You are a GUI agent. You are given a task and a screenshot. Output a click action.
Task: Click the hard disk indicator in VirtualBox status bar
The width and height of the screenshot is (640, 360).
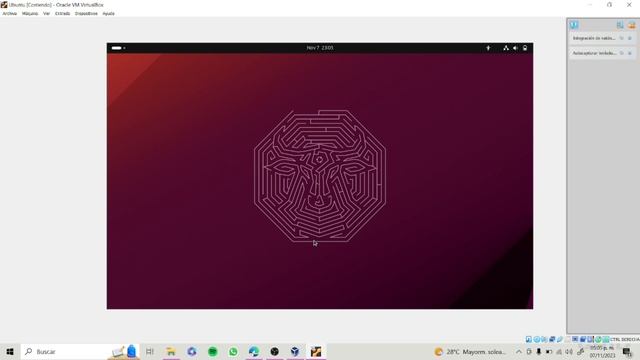[x=529, y=340]
